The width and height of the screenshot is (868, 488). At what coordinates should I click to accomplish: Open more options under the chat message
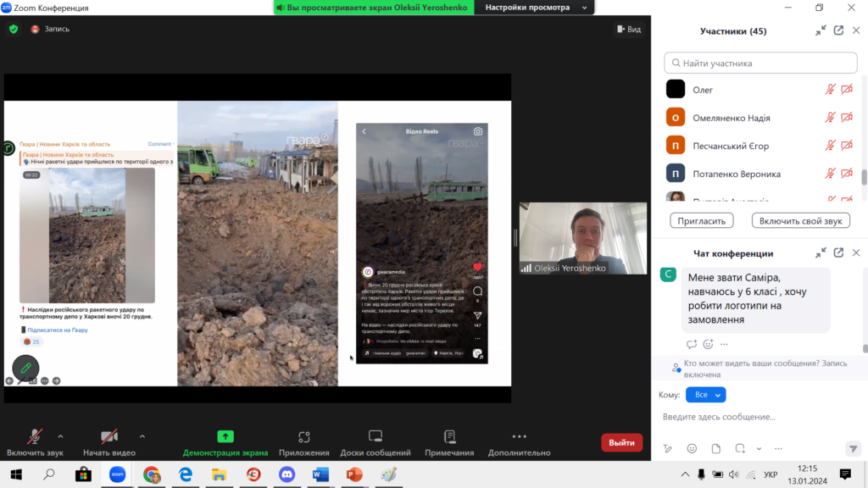pyautogui.click(x=724, y=344)
